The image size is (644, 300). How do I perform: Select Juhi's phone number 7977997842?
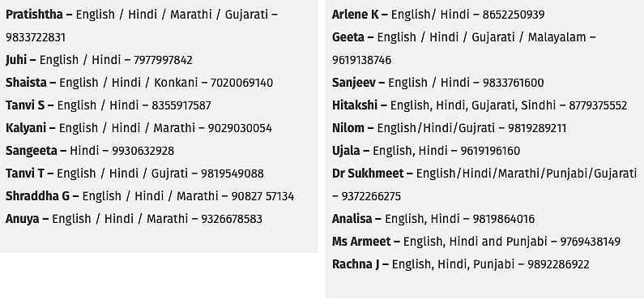[163, 60]
